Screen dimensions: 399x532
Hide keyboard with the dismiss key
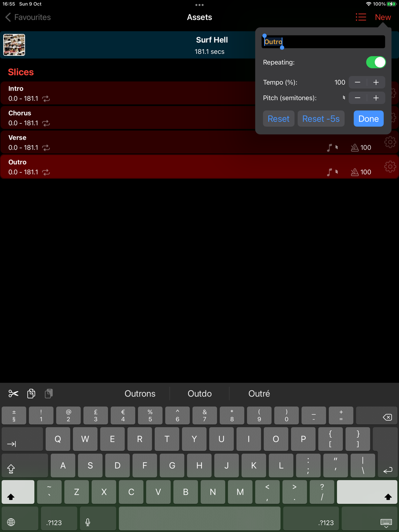(x=369, y=519)
